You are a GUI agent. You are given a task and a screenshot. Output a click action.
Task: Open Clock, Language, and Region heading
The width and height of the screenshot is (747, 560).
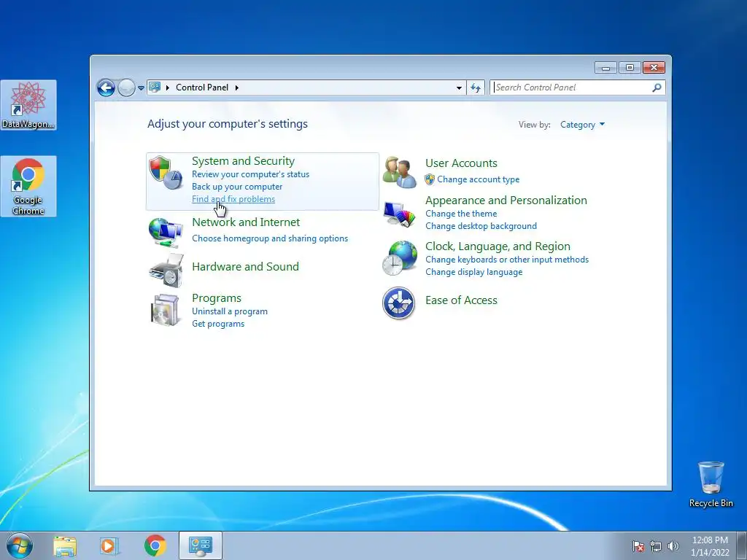pyautogui.click(x=498, y=246)
